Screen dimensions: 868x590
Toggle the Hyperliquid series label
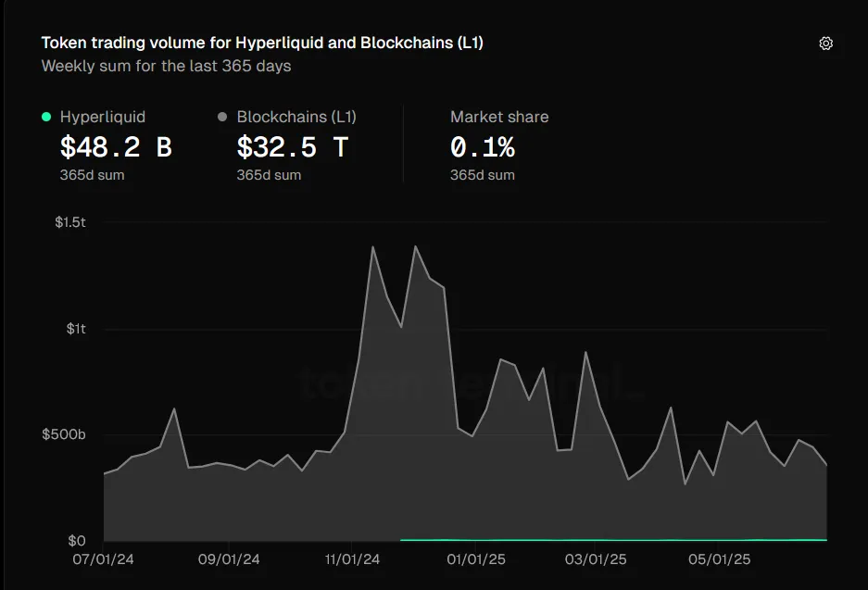point(103,117)
